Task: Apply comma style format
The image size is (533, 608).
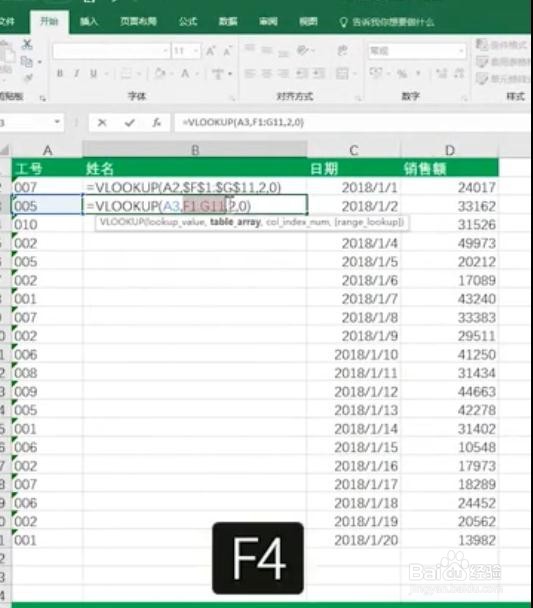Action: pyautogui.click(x=418, y=73)
